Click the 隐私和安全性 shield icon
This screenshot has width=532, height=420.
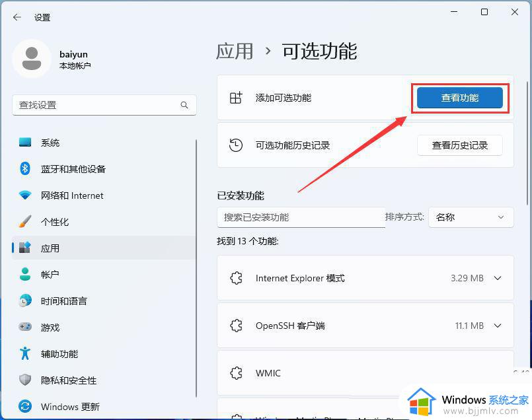(x=25, y=380)
